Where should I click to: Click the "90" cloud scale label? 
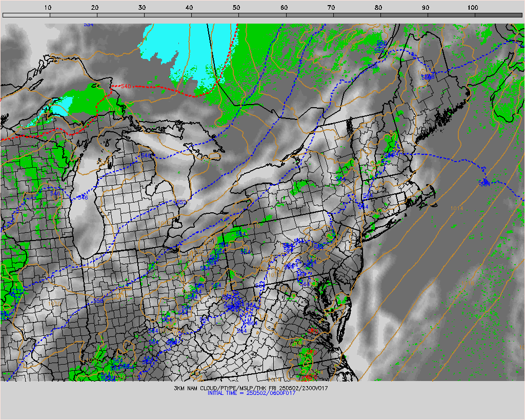[426, 7]
